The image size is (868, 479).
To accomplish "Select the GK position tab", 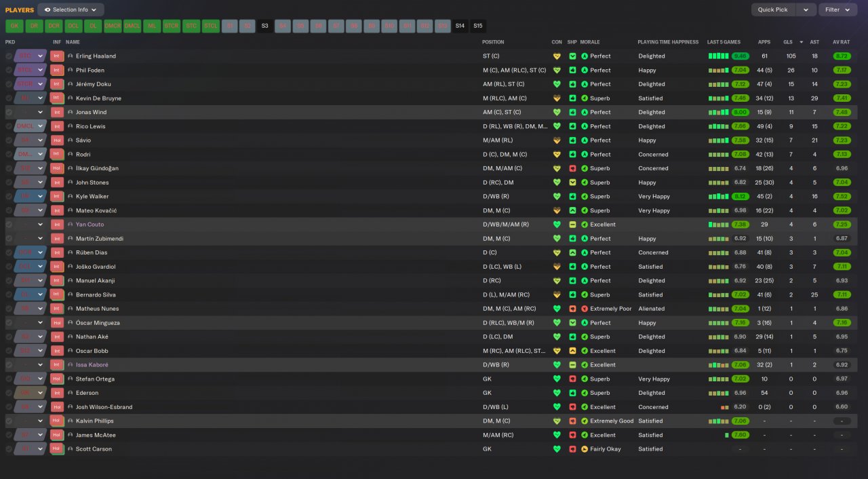I will click(14, 26).
